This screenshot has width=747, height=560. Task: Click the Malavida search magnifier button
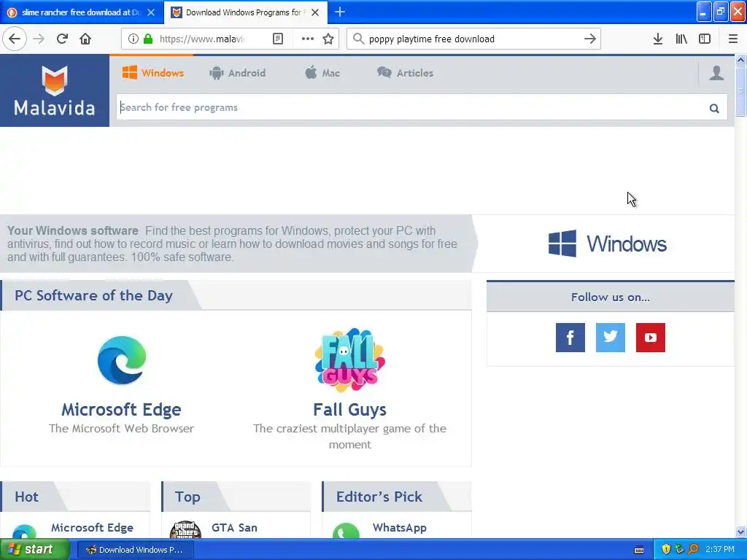(714, 108)
